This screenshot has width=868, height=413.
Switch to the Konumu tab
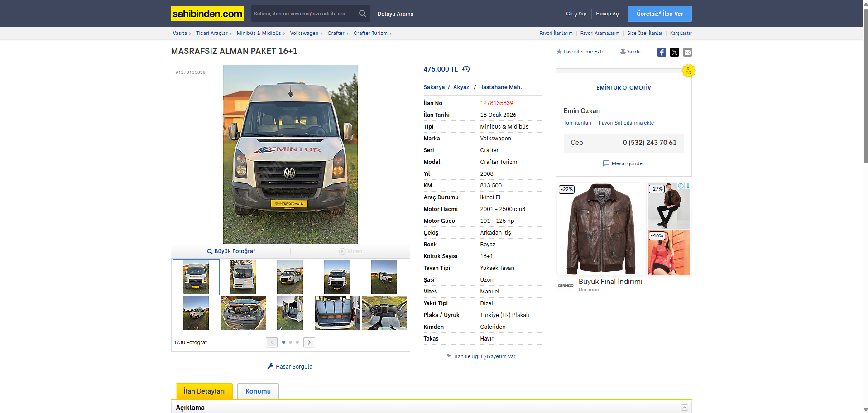(x=258, y=391)
